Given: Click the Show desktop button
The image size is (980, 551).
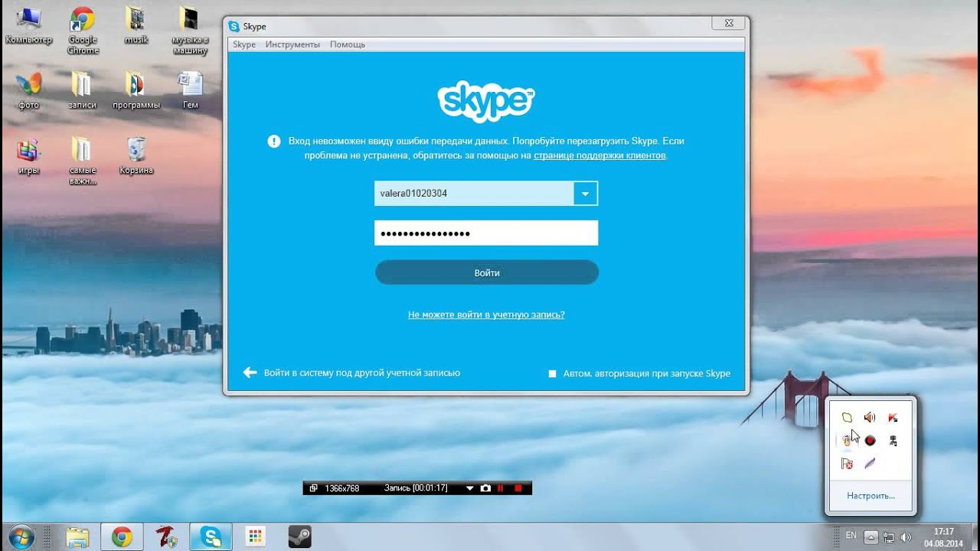Looking at the screenshot, I should tap(974, 537).
